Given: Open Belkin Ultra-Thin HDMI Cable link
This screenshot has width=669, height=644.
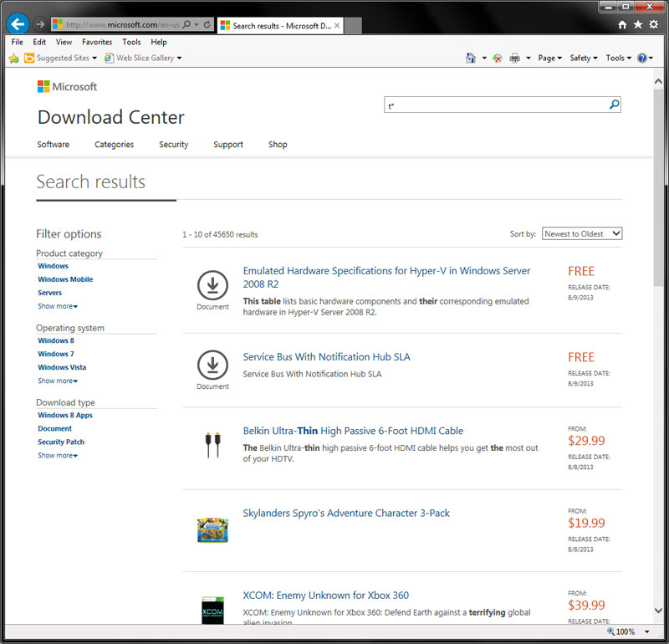Looking at the screenshot, I should [x=353, y=431].
